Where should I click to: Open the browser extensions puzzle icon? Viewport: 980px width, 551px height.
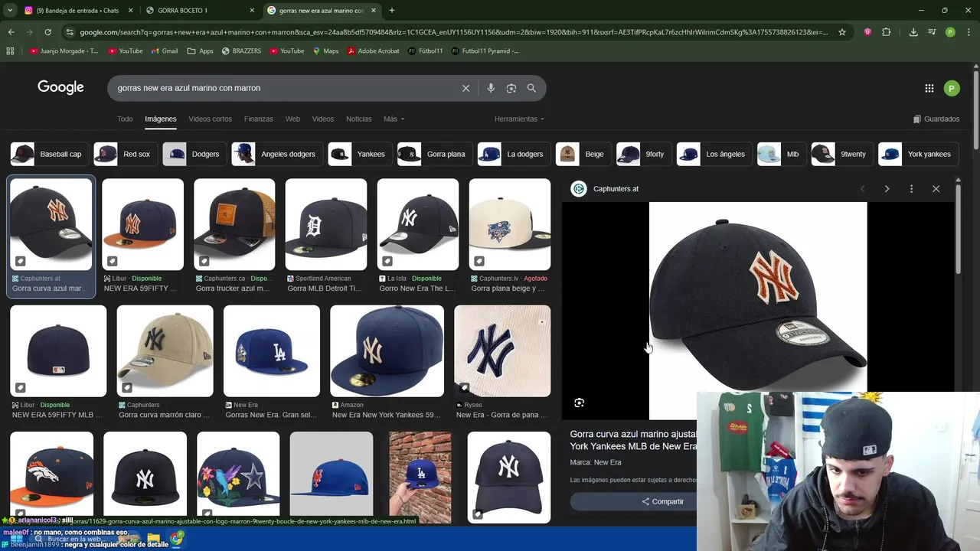click(887, 32)
